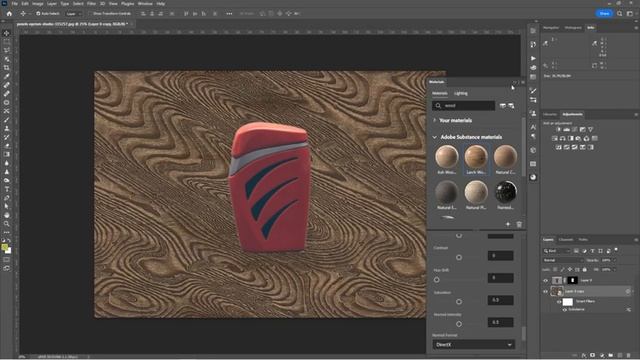The height and width of the screenshot is (360, 640).
Task: Open the layer Kind filter dropdown
Action: [x=556, y=251]
